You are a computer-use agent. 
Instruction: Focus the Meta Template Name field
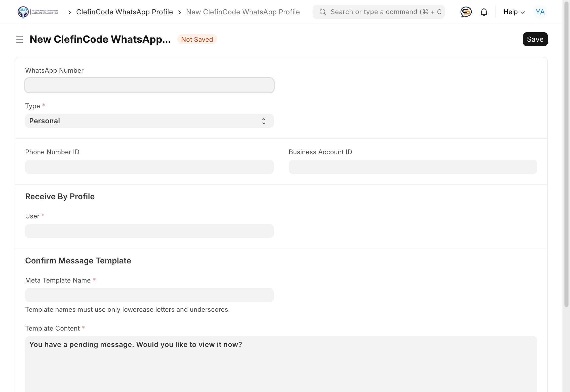point(149,295)
